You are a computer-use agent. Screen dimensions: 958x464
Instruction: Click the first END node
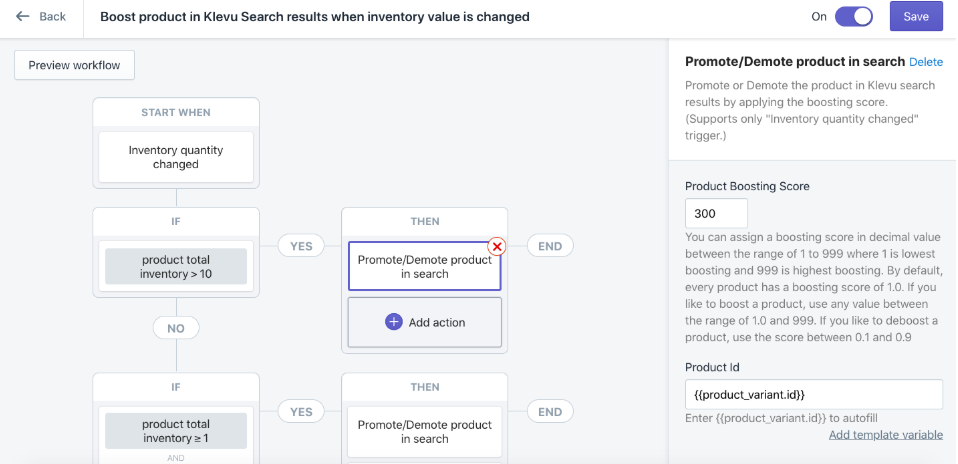tap(550, 246)
